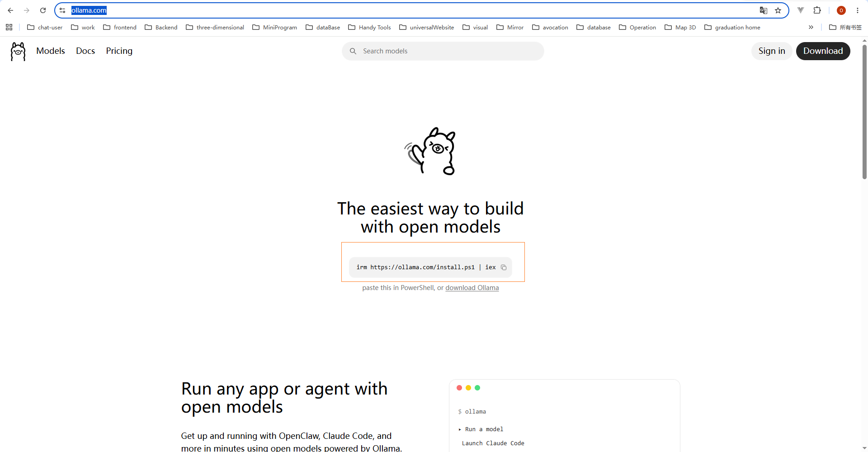Click Sign in button
The image size is (868, 452).
coord(772,51)
